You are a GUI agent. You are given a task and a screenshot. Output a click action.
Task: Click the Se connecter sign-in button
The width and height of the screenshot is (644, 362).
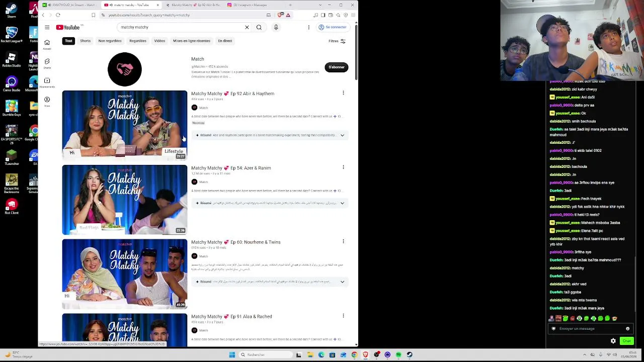coord(333,27)
